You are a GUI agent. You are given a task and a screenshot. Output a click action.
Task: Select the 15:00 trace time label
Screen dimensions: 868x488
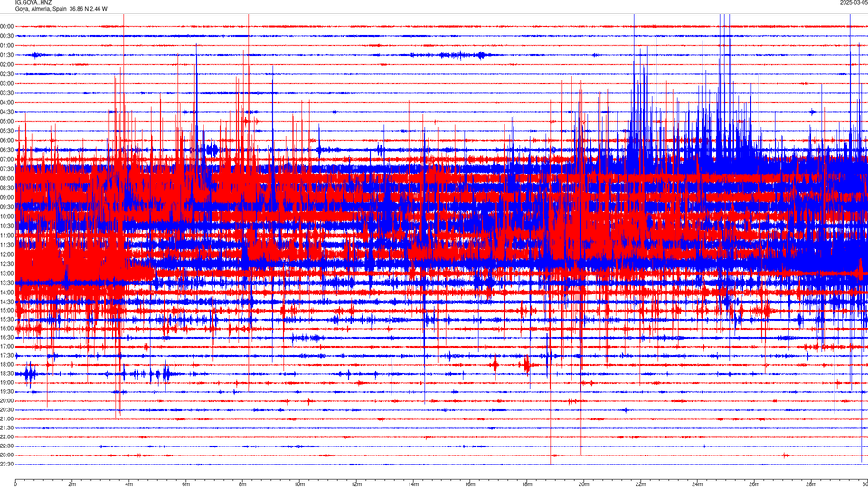(x=7, y=310)
